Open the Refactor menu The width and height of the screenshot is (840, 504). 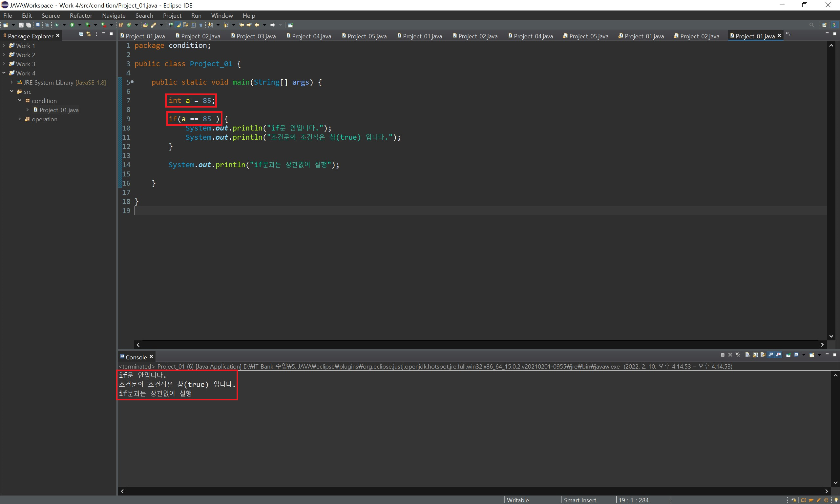tap(81, 16)
